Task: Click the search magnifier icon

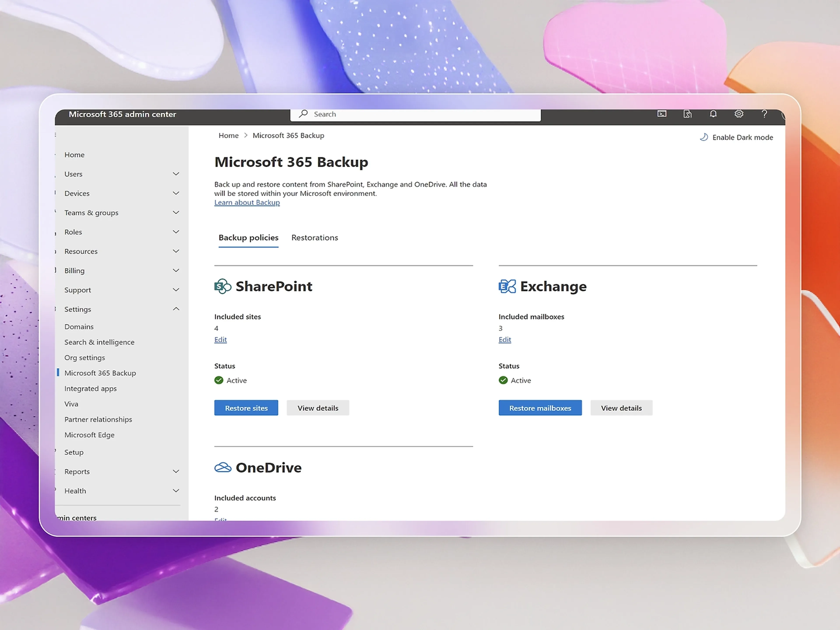Action: click(303, 114)
